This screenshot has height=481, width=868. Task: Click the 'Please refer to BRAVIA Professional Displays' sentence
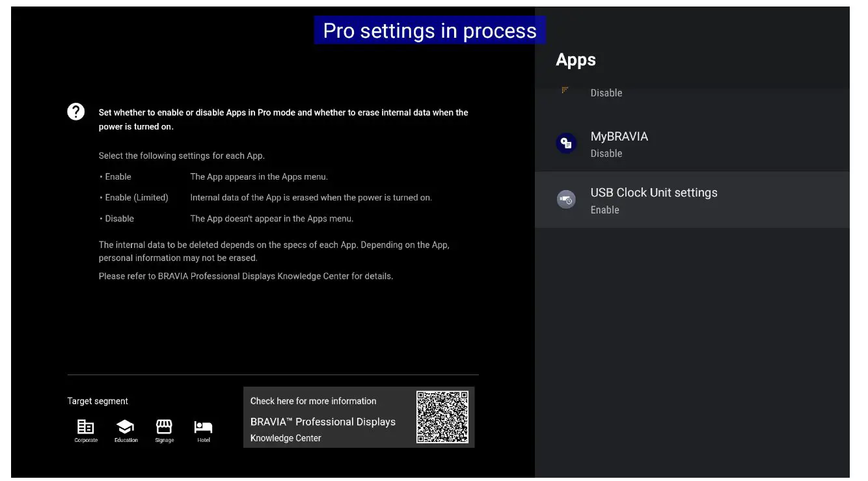246,276
